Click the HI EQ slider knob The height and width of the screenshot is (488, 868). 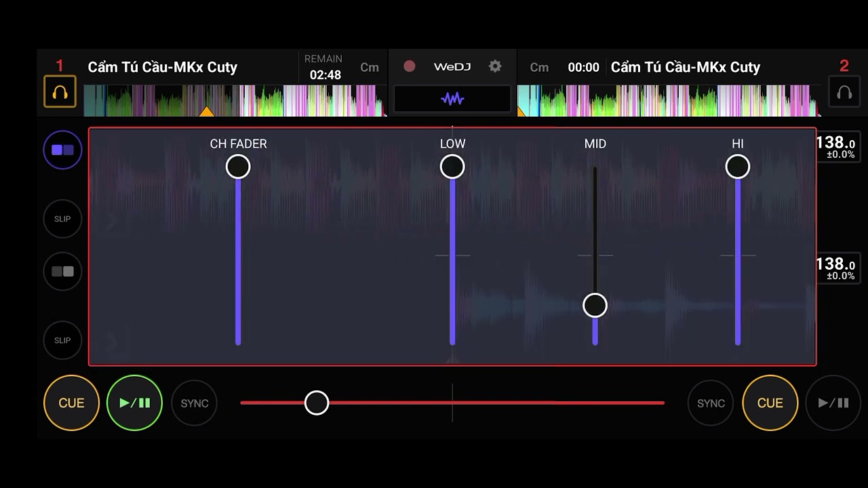[738, 167]
